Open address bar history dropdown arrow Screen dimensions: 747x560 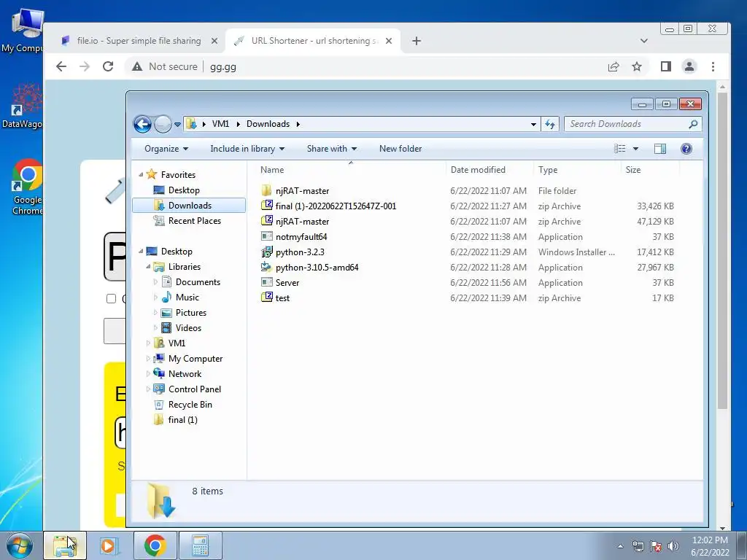(533, 124)
